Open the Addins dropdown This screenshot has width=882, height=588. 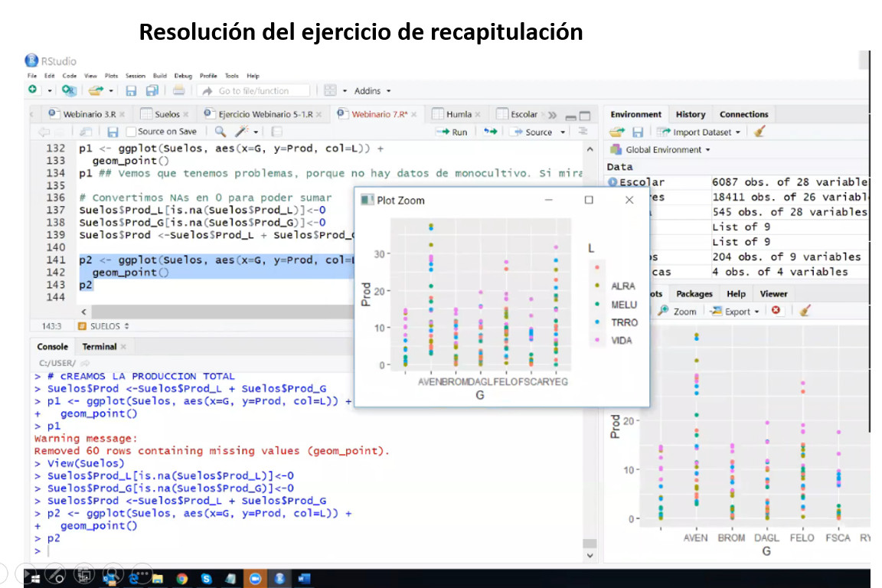[372, 90]
